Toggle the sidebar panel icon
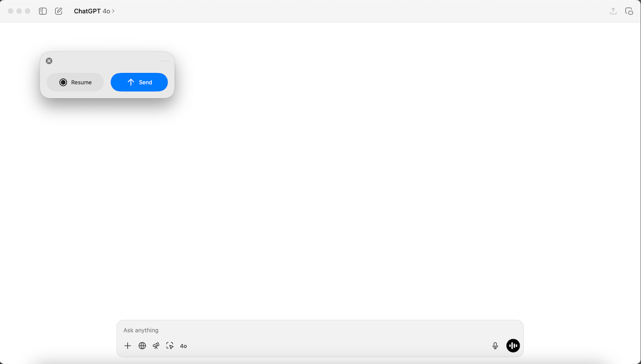 (42, 11)
